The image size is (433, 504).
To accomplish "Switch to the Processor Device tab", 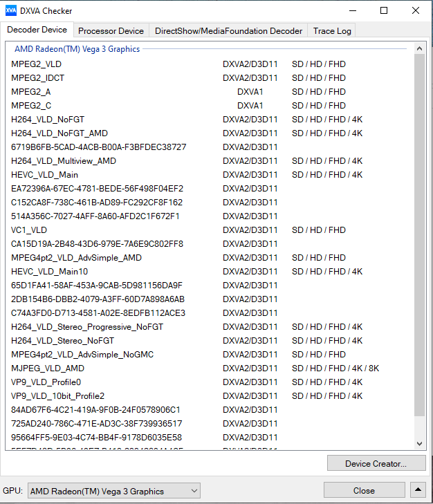I will 111,30.
